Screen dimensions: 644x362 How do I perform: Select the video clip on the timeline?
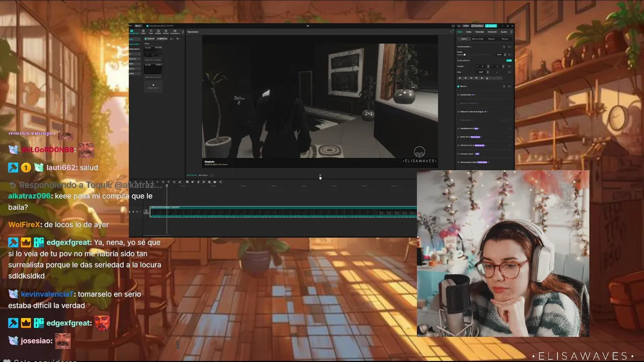coord(283,212)
